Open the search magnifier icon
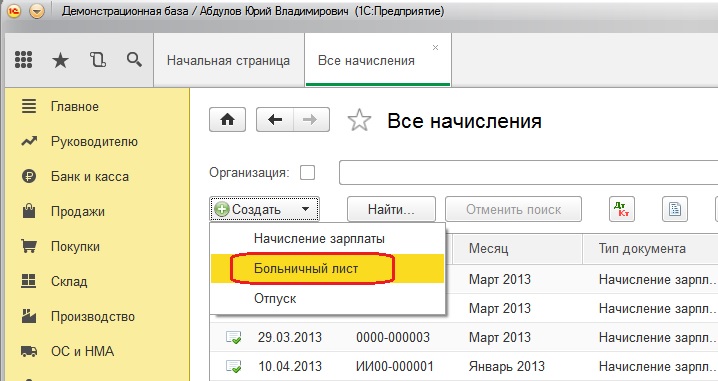Image resolution: width=718 pixels, height=381 pixels. 134,60
